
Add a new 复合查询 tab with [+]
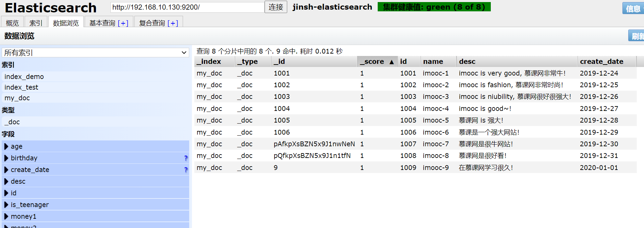click(173, 23)
